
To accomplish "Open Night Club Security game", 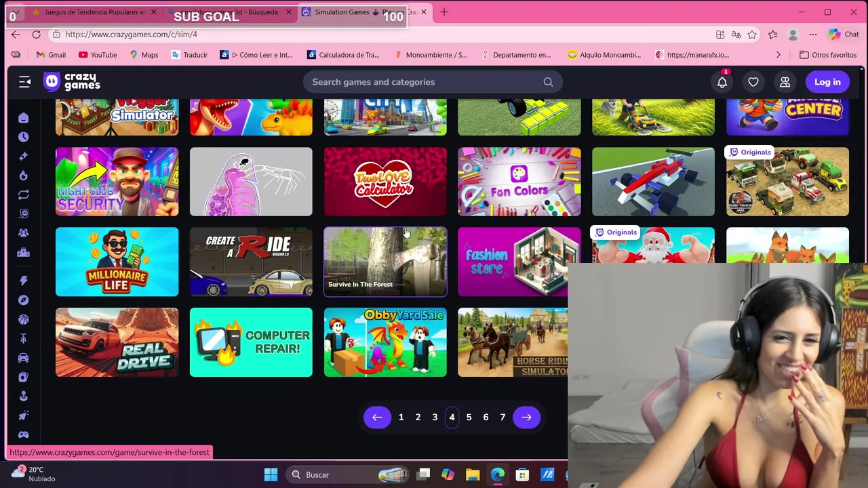I will (117, 182).
